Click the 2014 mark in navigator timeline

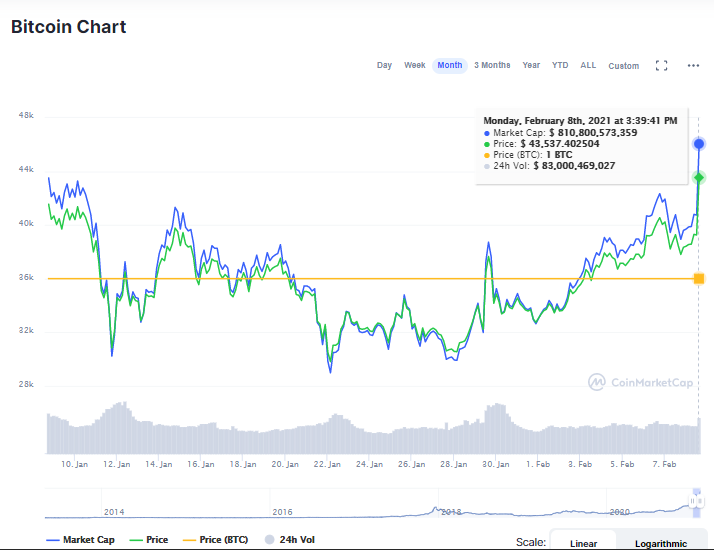114,512
